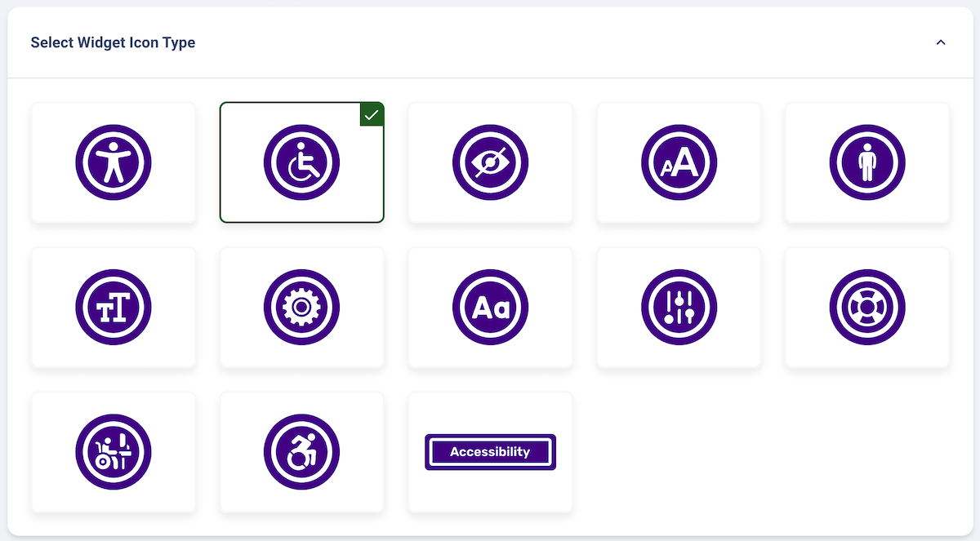Choose the wheelchair user at desk icon
The width and height of the screenshot is (980, 541).
tap(114, 452)
